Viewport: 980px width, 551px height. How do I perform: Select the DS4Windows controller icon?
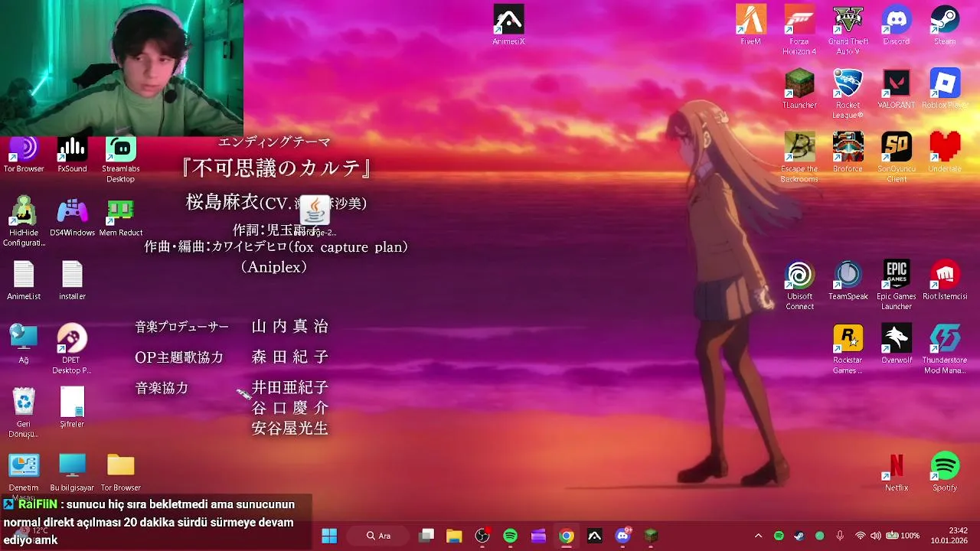(72, 216)
